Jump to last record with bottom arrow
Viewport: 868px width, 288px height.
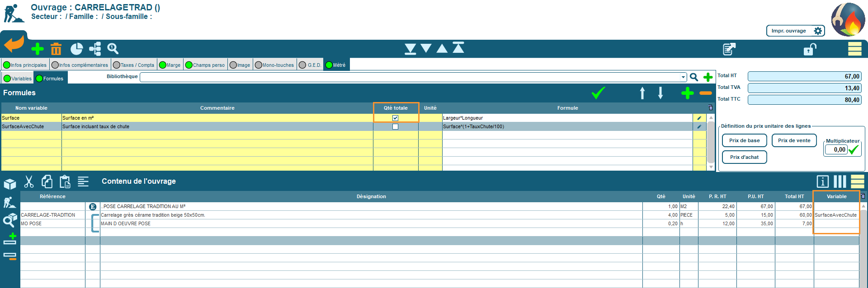tap(410, 49)
